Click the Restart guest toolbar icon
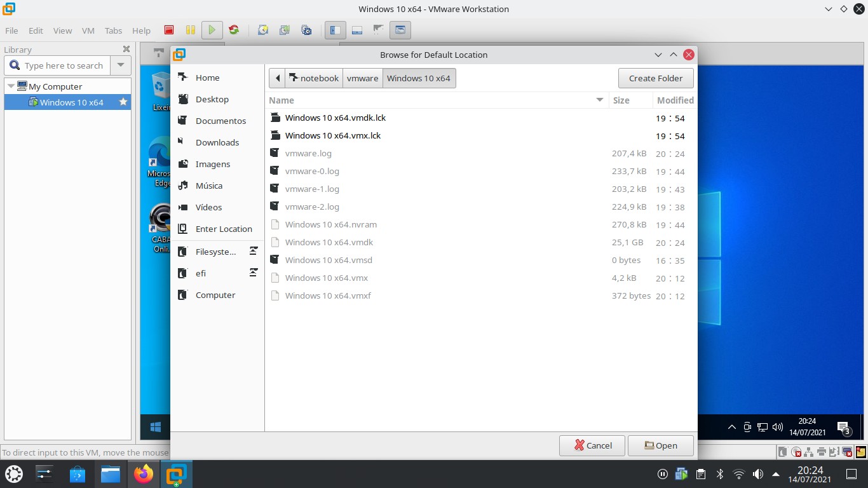This screenshot has height=488, width=868. [x=234, y=30]
